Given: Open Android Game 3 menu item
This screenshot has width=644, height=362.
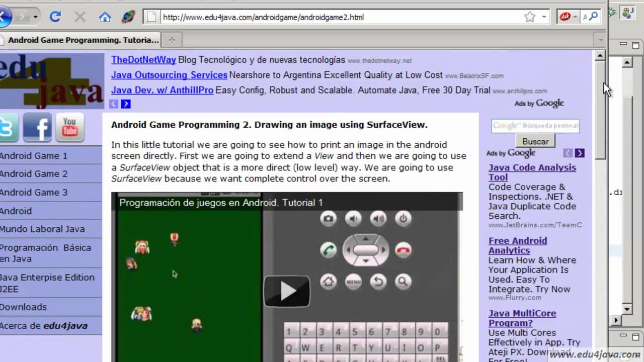Looking at the screenshot, I should tap(50, 192).
